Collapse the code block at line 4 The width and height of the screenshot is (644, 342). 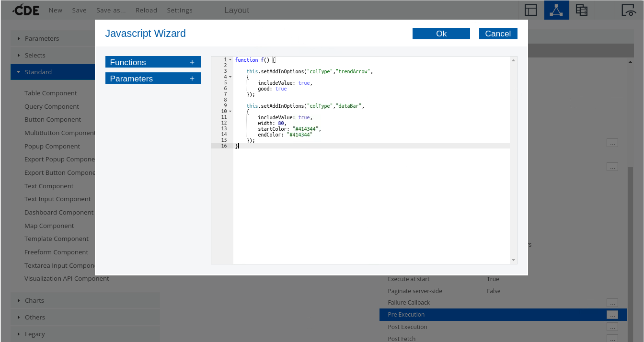(230, 77)
